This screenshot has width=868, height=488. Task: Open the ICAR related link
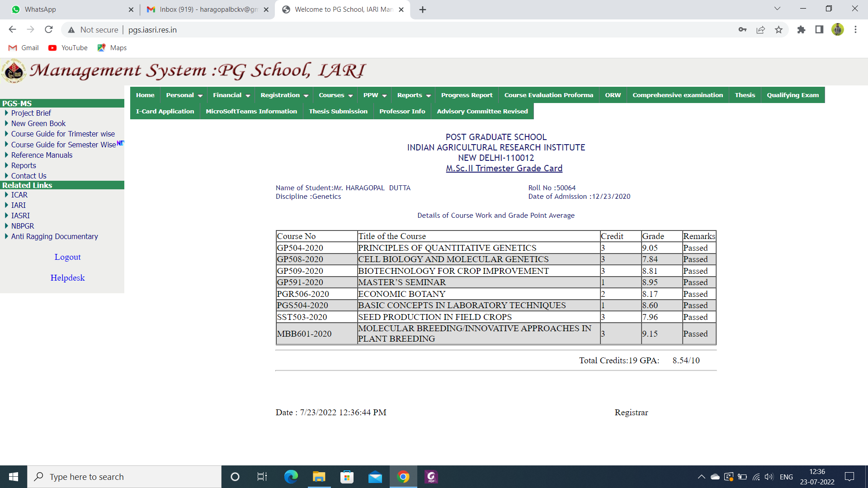point(19,195)
